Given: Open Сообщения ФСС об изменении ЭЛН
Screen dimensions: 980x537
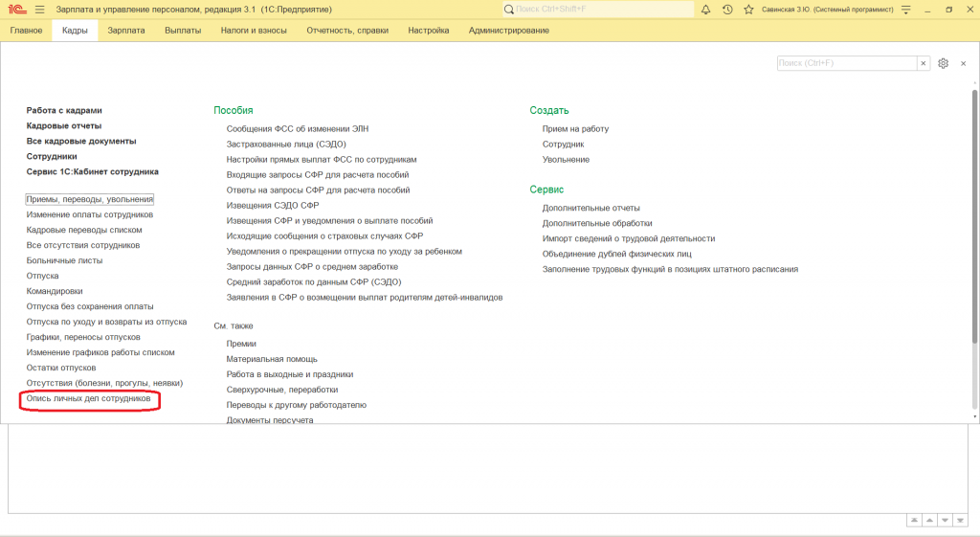Looking at the screenshot, I should point(298,129).
